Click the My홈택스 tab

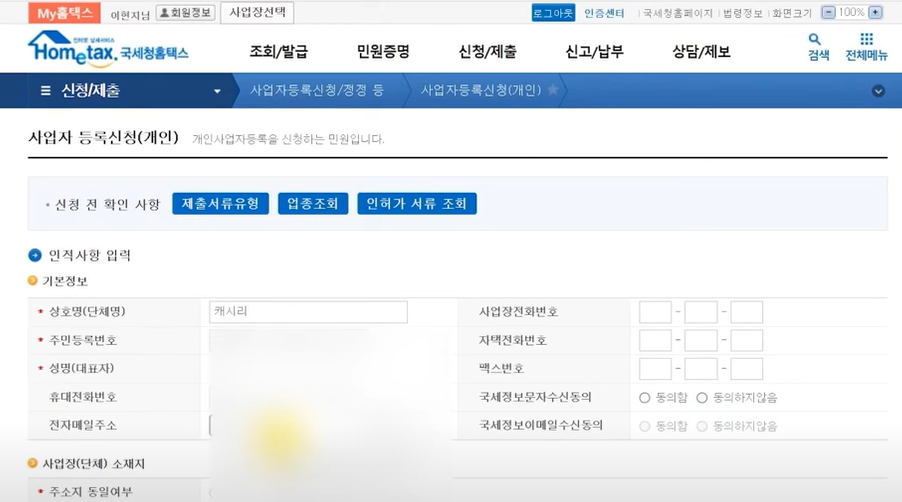(x=64, y=13)
